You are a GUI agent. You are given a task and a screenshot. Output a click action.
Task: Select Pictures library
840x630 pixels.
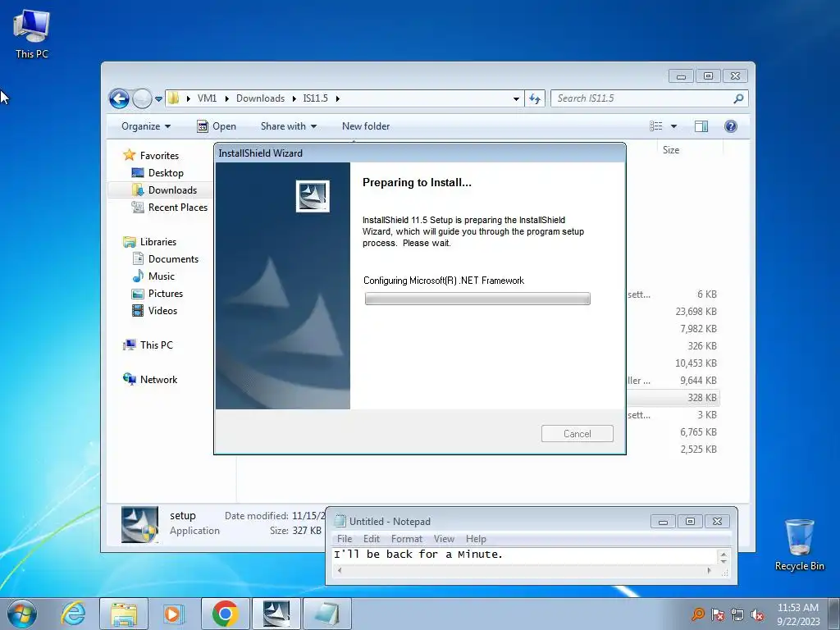coord(166,294)
